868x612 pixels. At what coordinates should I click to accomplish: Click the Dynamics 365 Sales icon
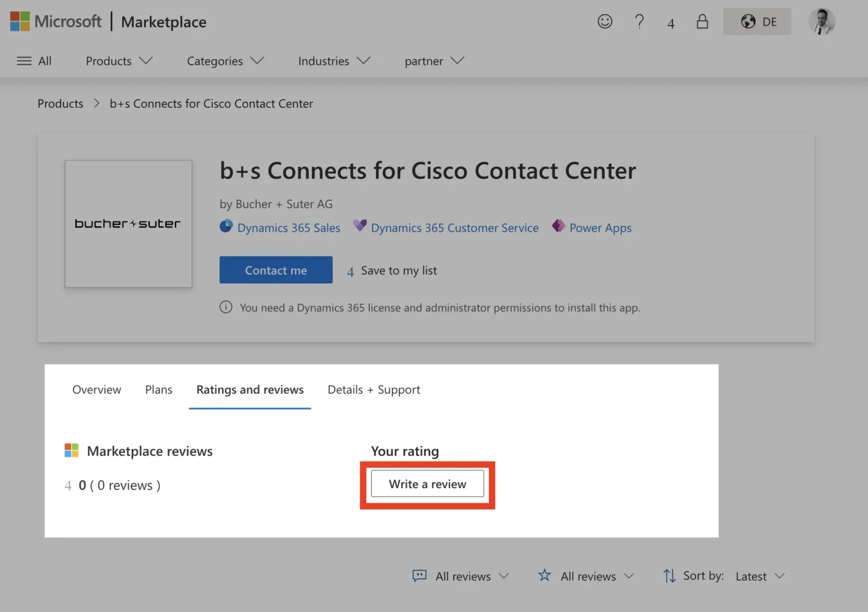tap(226, 226)
